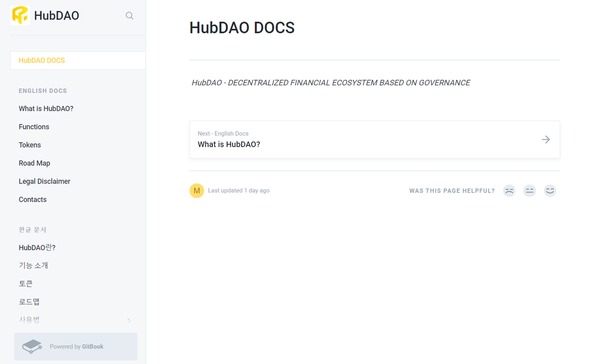Image resolution: width=589 pixels, height=364 pixels.
Task: Go to next page What is HubDAO? card
Action: [375, 140]
